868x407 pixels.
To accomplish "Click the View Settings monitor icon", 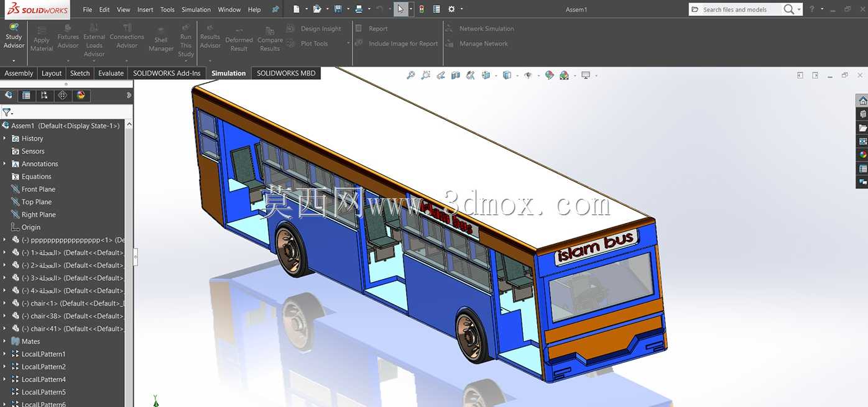I will tap(586, 75).
